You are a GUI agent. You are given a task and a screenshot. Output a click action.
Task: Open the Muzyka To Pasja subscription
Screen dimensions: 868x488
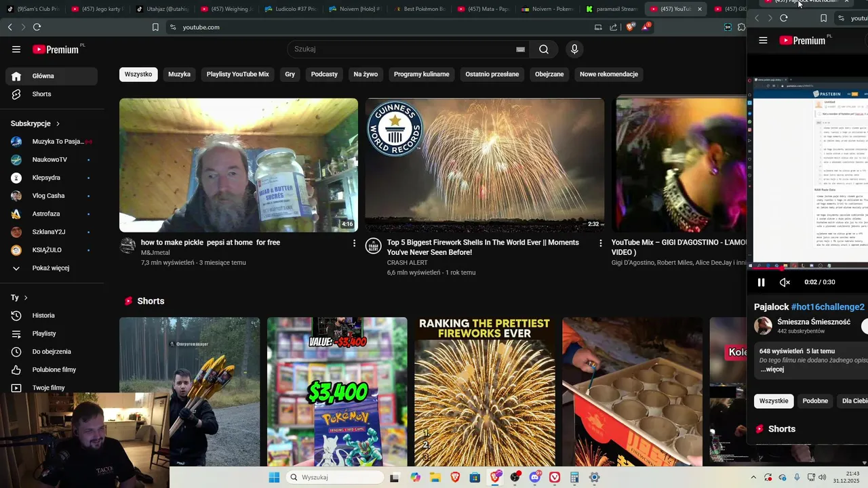(x=52, y=142)
